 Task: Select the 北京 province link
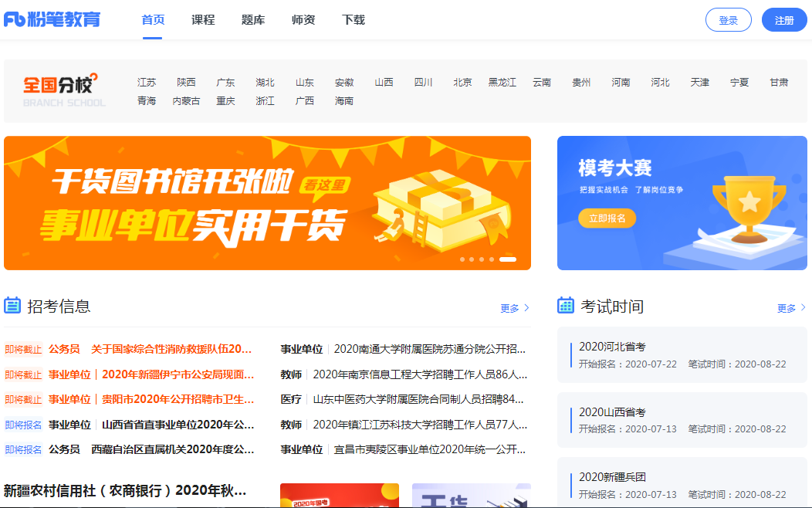pos(462,82)
